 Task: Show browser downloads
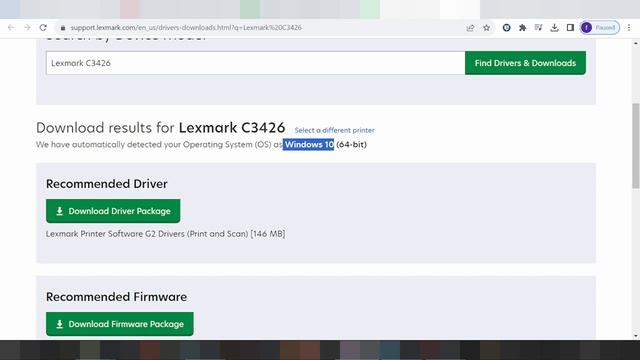pos(554,28)
